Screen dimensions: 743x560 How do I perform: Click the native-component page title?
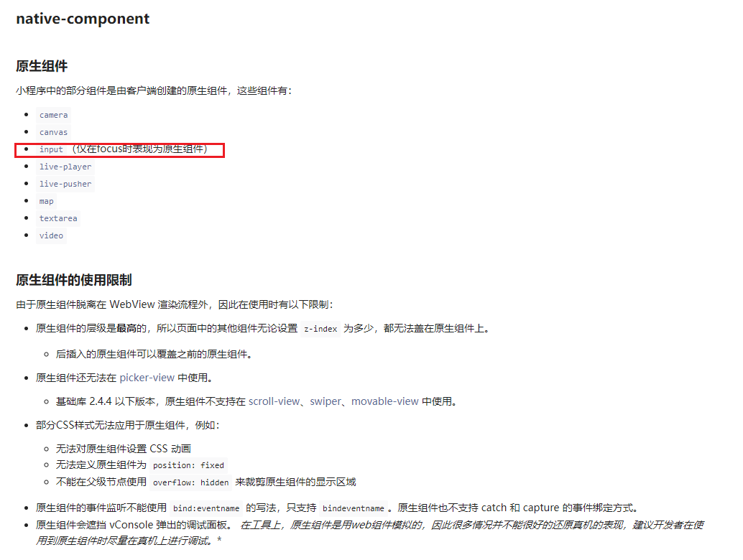tap(83, 19)
